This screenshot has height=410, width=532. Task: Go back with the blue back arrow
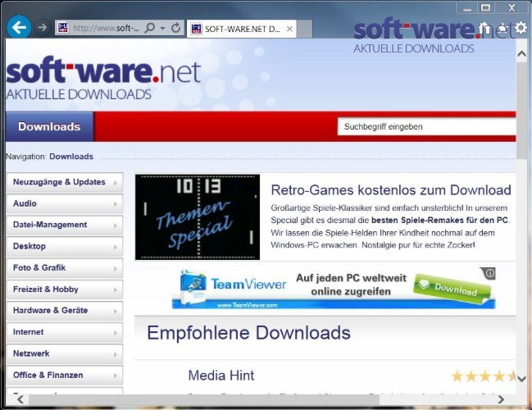tap(19, 27)
